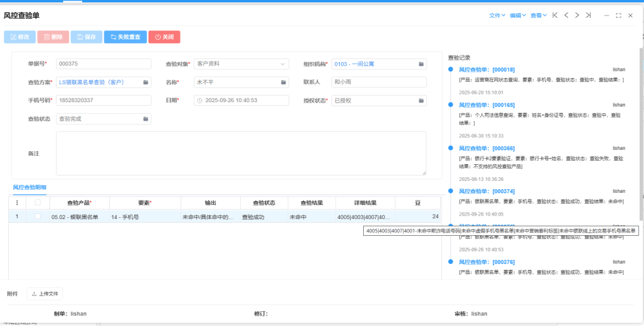Open record link 风控查验单 [000374]
This screenshot has height=326, width=644.
pyautogui.click(x=487, y=191)
